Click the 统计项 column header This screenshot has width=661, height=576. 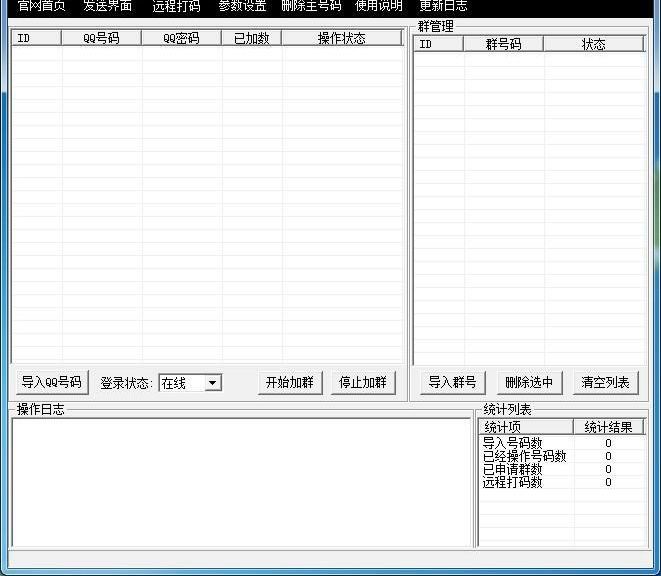click(x=526, y=427)
